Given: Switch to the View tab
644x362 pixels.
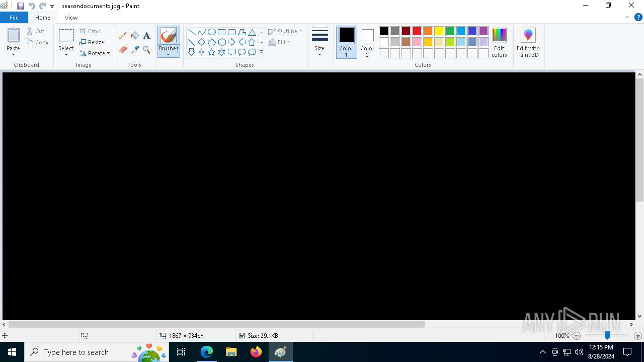Looking at the screenshot, I should 71,18.
